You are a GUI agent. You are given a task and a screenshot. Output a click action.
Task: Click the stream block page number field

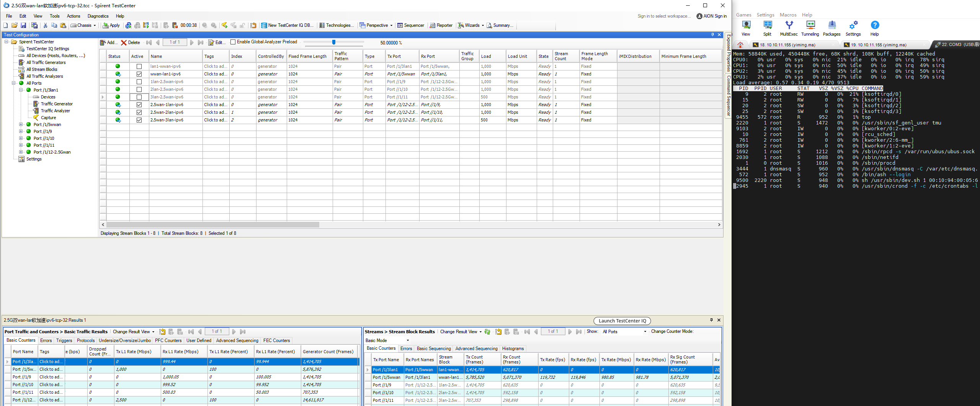[x=175, y=42]
